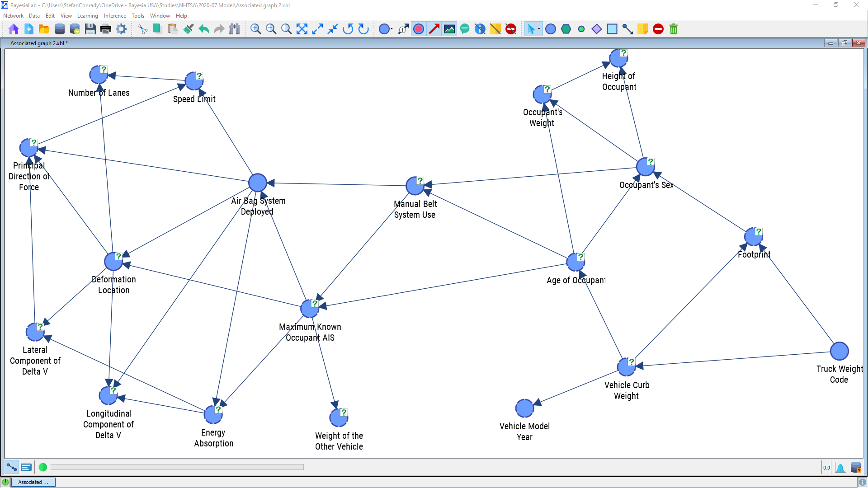Click the green trash delete tool

(674, 29)
